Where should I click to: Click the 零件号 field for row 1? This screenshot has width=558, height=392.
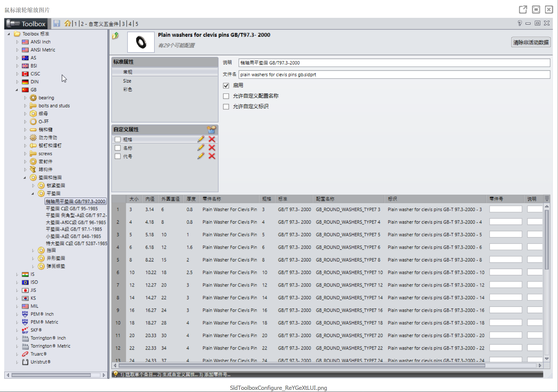point(506,209)
